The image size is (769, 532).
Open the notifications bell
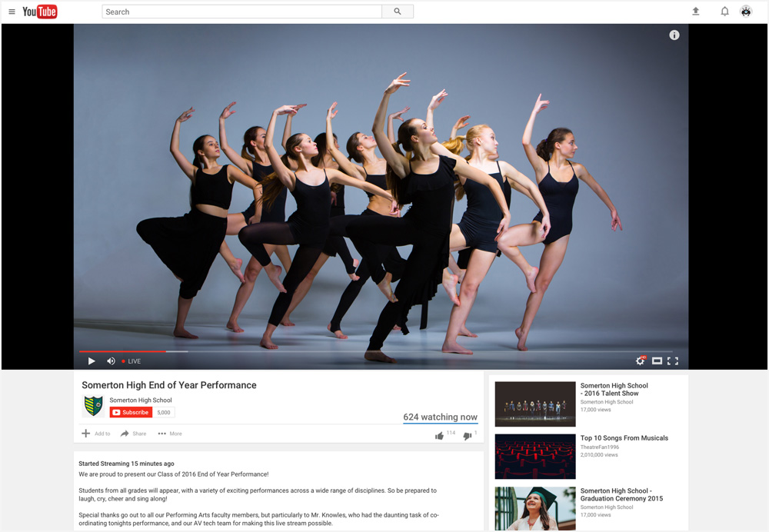(724, 12)
